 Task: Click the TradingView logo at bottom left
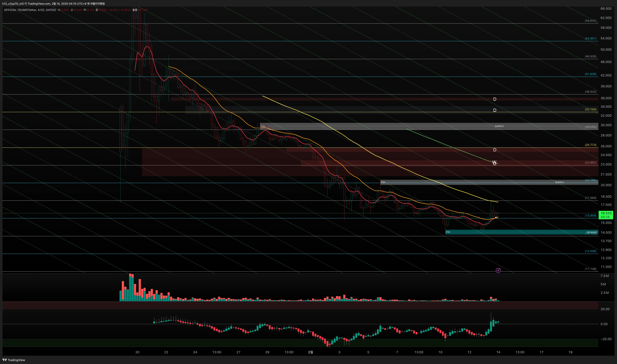click(x=14, y=360)
